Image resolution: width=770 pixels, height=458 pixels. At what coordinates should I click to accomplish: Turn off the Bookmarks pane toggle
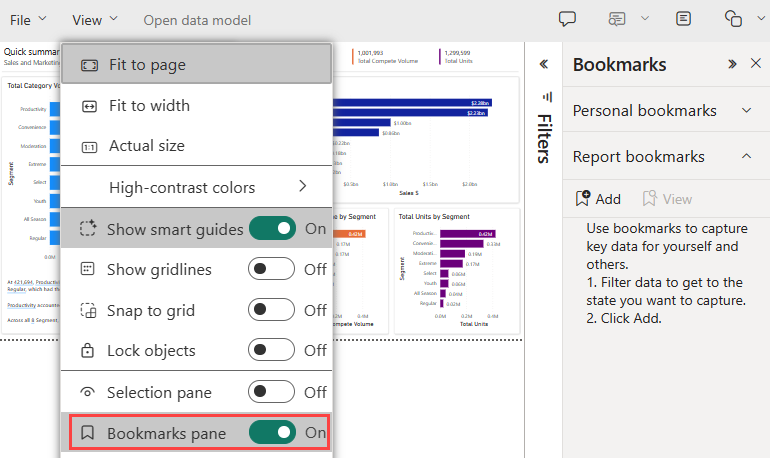pyautogui.click(x=272, y=432)
